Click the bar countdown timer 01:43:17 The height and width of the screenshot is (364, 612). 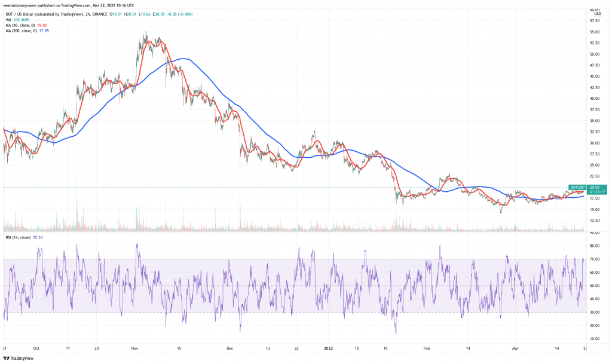(x=598, y=192)
